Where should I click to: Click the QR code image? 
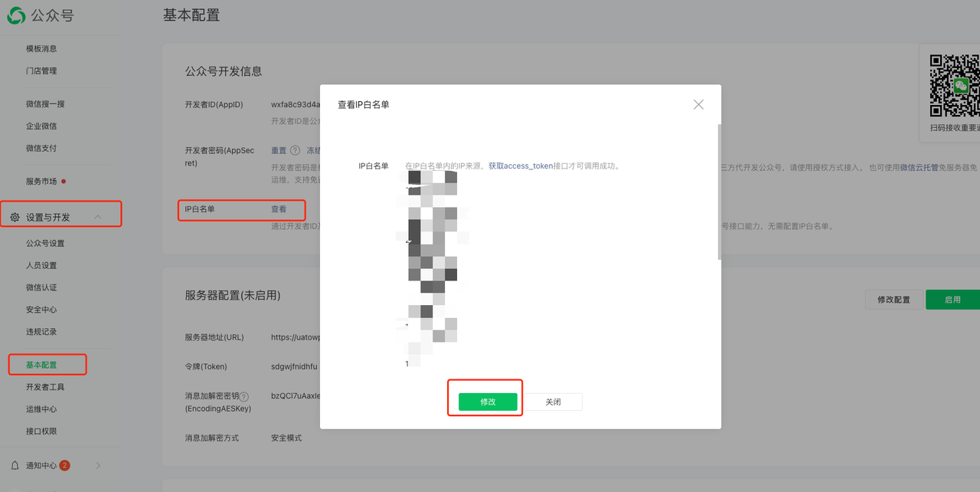(954, 86)
